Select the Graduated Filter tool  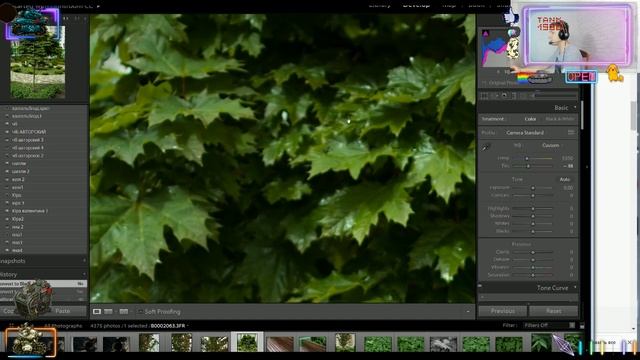(514, 96)
